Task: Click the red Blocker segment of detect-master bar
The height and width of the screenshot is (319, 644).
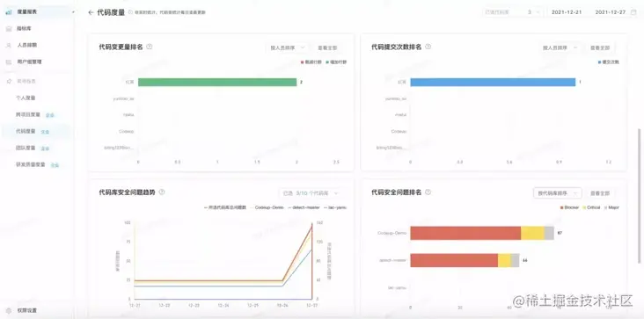Action: tap(454, 260)
